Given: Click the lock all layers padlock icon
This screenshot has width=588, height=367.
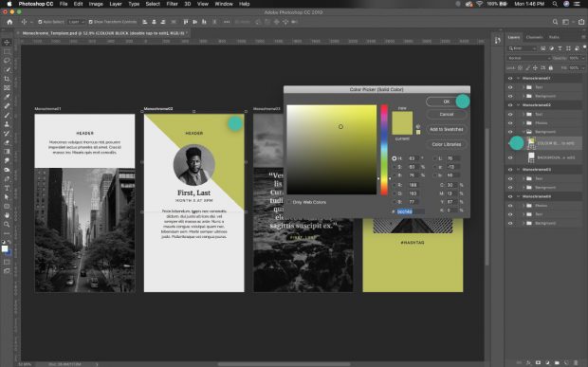Looking at the screenshot, I should pyautogui.click(x=550, y=68).
